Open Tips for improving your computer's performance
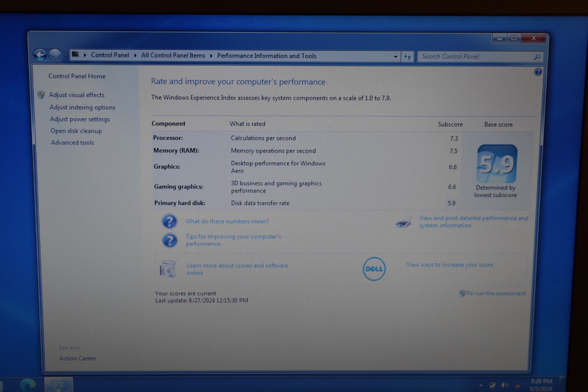Screen dimensions: 588x392 point(233,240)
